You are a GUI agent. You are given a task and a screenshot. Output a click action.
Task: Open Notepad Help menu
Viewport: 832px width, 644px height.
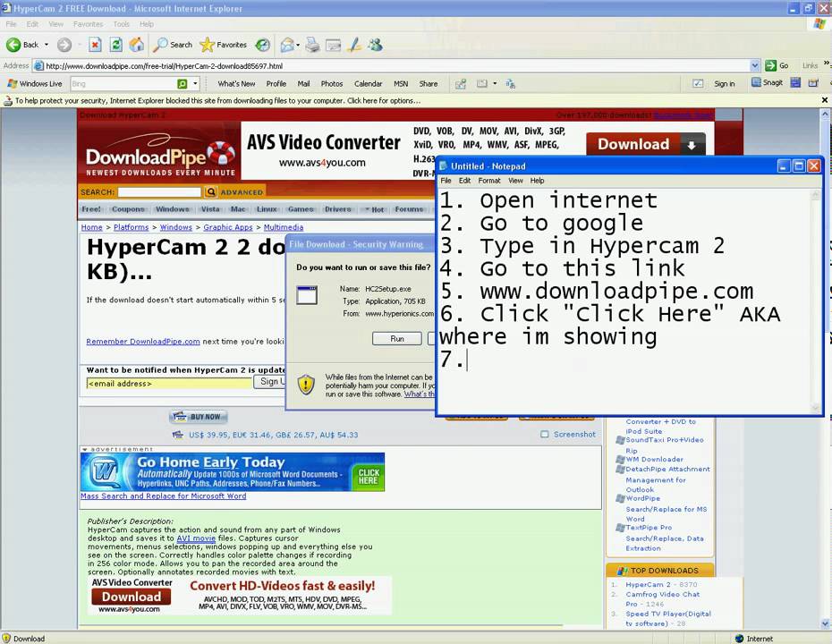click(537, 181)
